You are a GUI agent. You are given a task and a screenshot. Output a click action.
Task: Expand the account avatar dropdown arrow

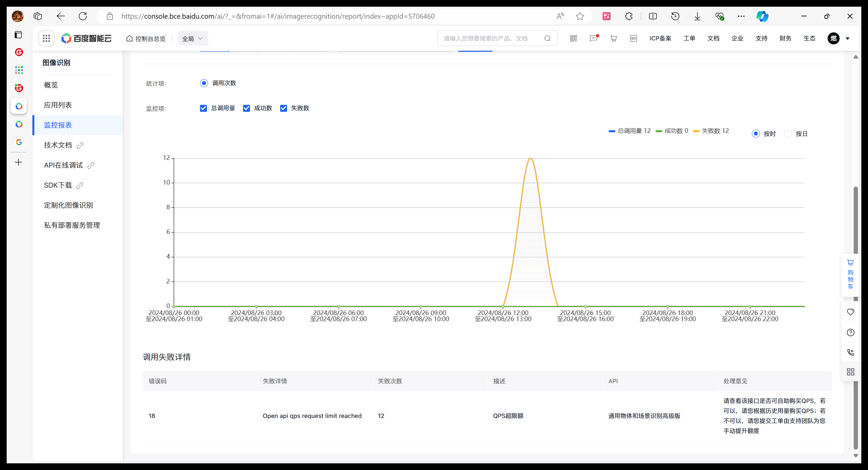847,38
